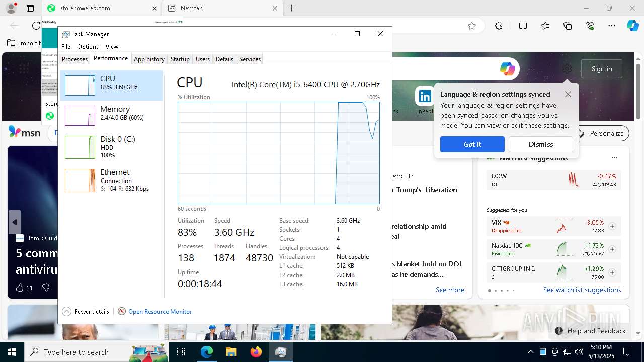Dislike the antivirus article

click(46, 288)
